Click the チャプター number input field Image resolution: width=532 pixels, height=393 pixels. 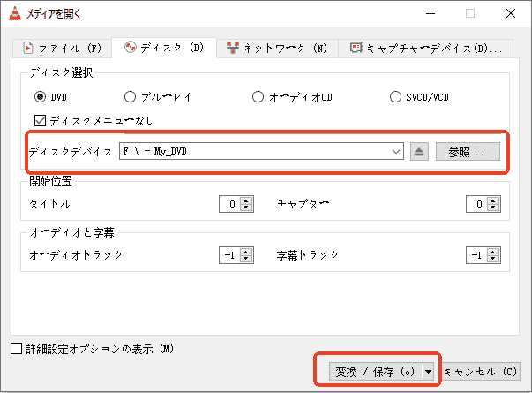(477, 204)
